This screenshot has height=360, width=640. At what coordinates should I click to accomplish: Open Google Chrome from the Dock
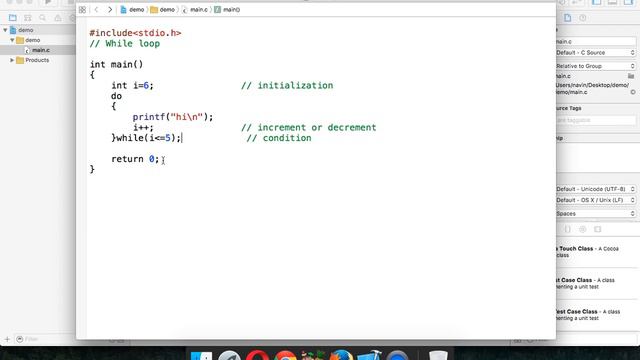click(x=285, y=356)
